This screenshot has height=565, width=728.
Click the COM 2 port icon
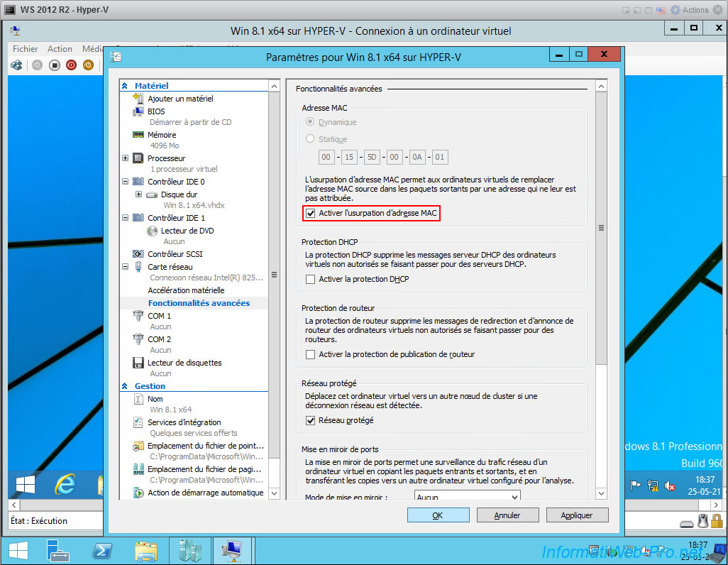(x=138, y=339)
